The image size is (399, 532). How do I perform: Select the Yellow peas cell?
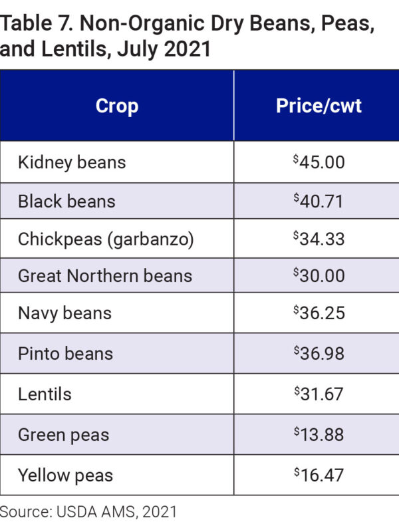coord(65,475)
